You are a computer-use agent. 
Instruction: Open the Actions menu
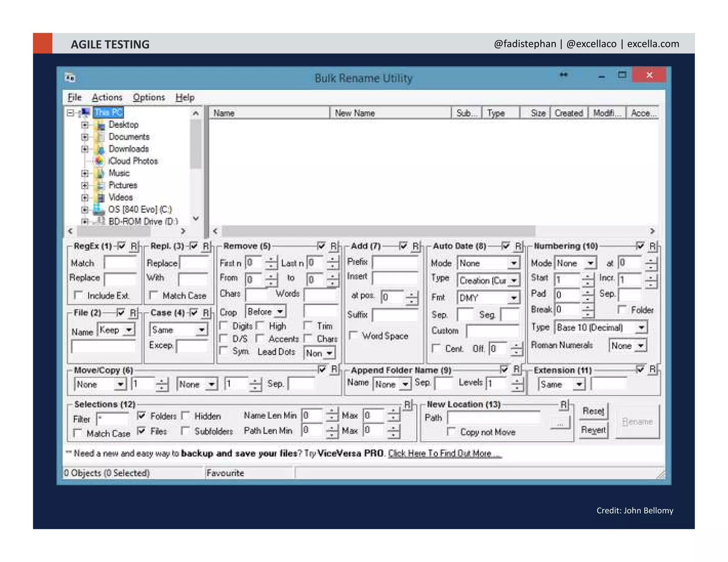pos(107,97)
